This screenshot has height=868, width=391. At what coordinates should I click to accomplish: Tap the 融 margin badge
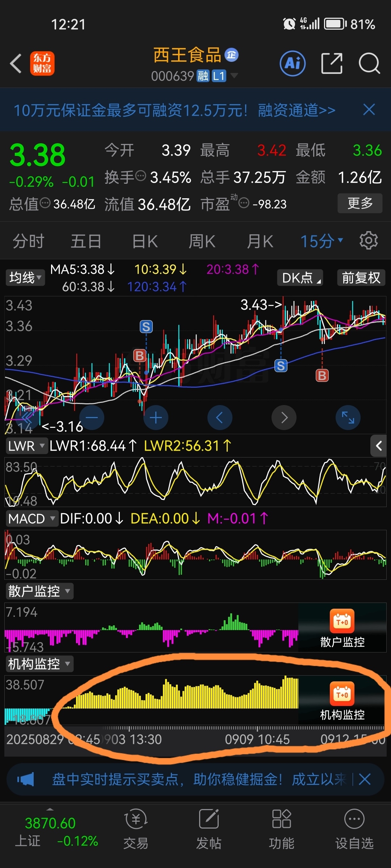[203, 76]
